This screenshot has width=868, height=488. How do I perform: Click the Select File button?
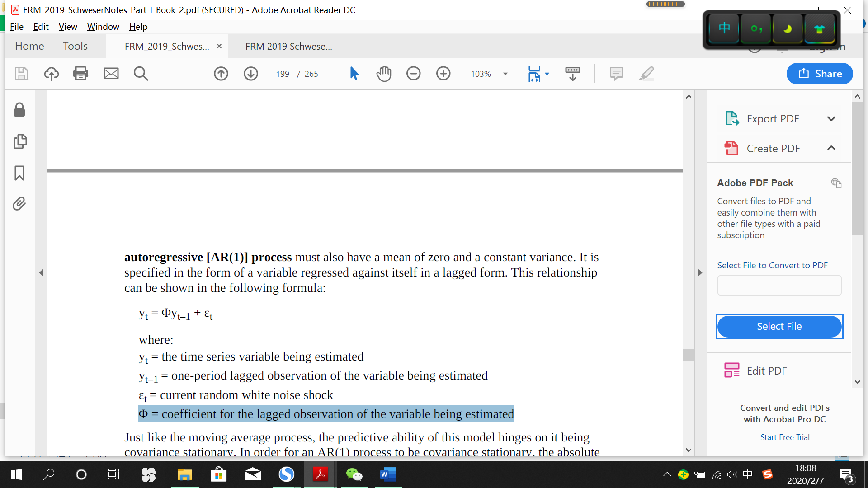click(779, 326)
